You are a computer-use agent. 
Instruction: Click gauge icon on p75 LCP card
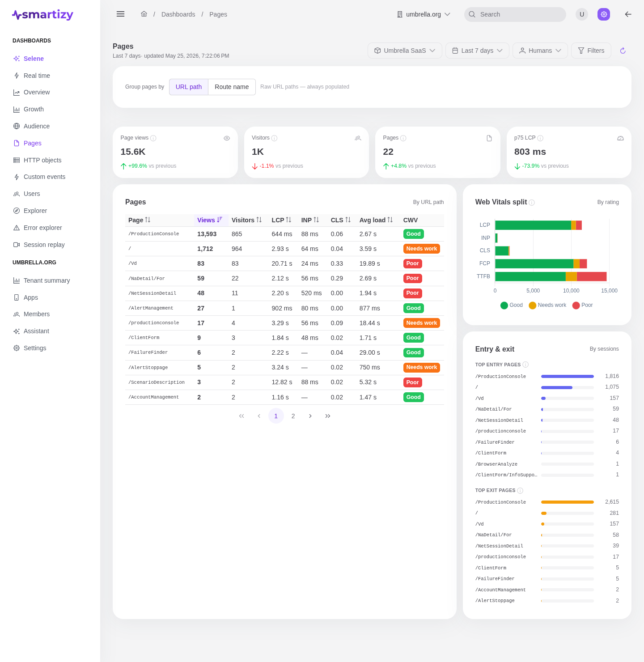[x=620, y=138]
